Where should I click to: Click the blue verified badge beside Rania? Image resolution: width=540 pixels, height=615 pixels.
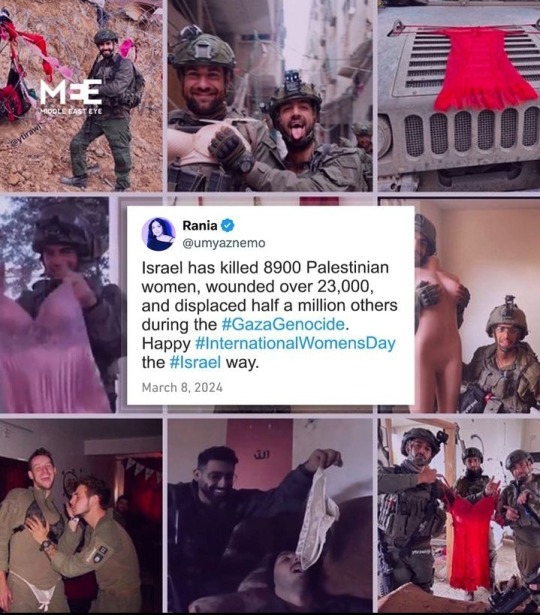tap(227, 226)
